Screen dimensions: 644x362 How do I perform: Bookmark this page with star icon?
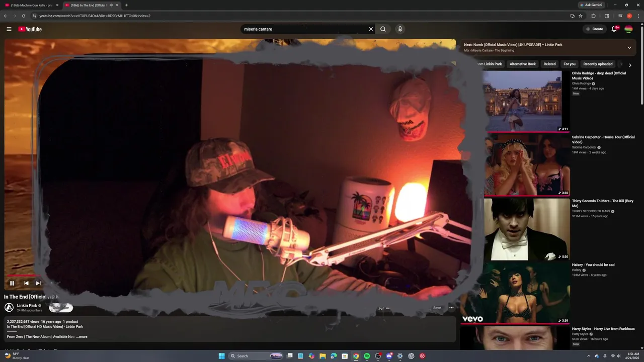581,16
